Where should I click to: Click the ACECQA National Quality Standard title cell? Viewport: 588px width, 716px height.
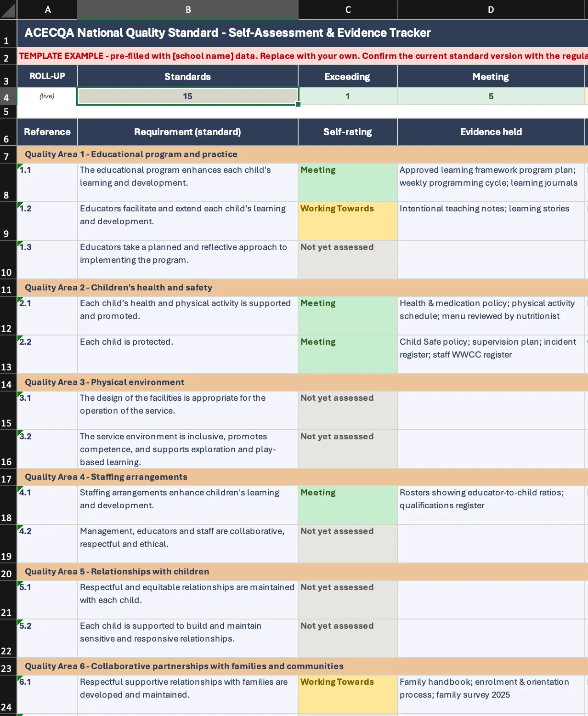303,33
